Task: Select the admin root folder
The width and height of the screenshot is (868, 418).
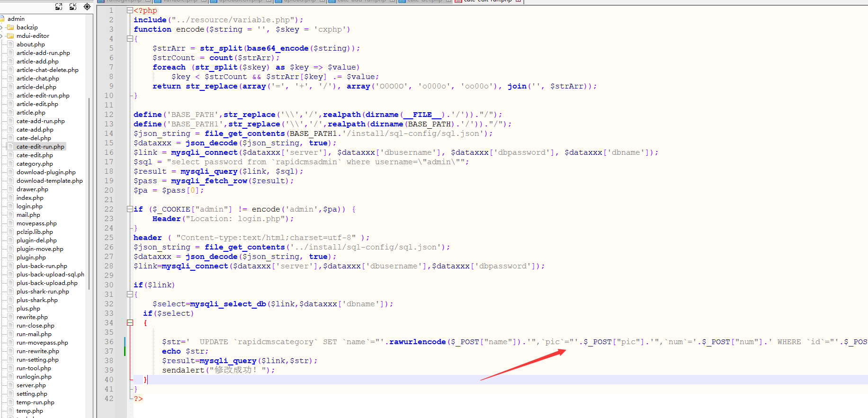Action: [x=16, y=19]
